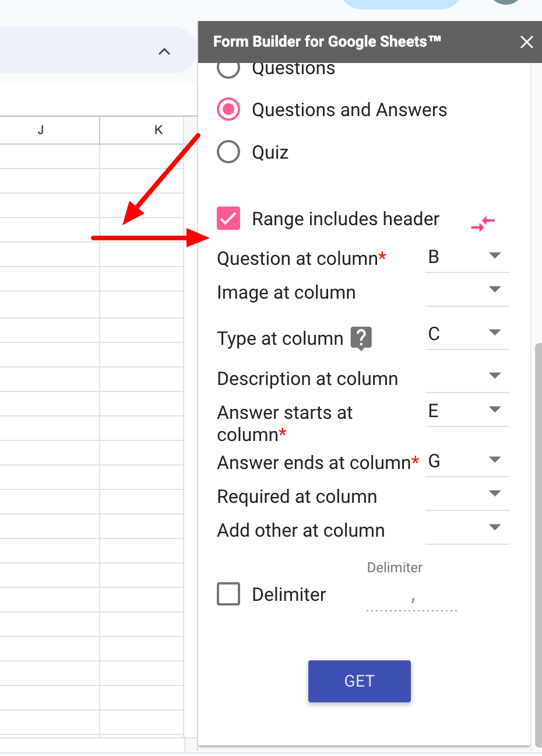Expand the Required at column dropdown
This screenshot has width=542, height=756.
click(467, 495)
